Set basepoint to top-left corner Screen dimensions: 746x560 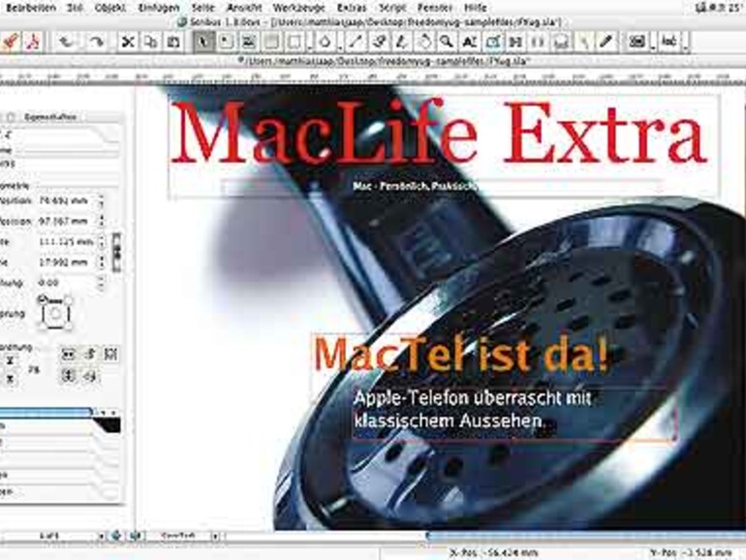click(43, 300)
